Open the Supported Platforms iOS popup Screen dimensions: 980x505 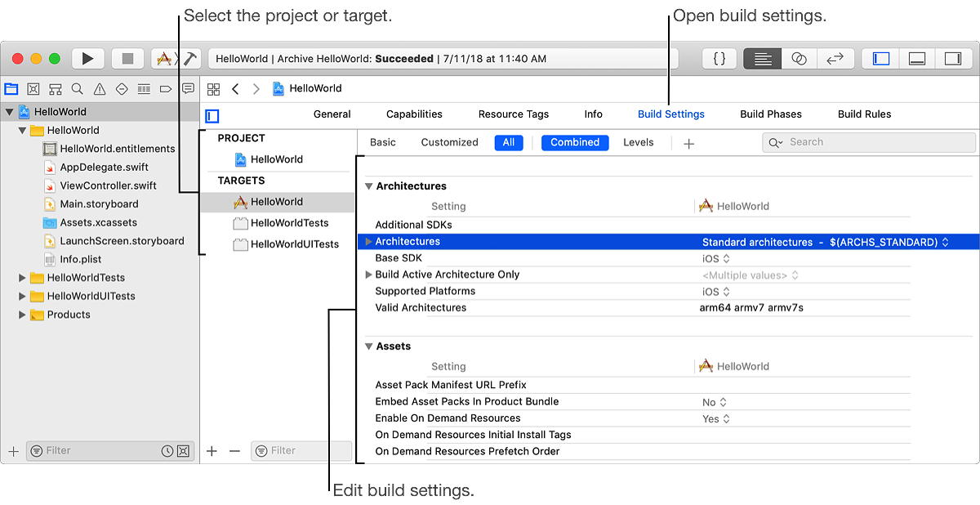716,292
